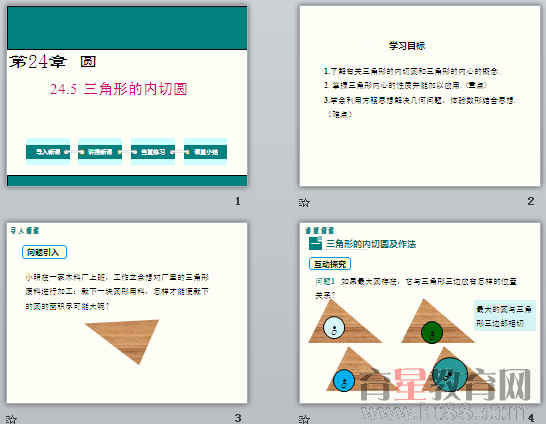Click animation star icon under slide 4
The height and width of the screenshot is (424, 546).
(x=304, y=419)
